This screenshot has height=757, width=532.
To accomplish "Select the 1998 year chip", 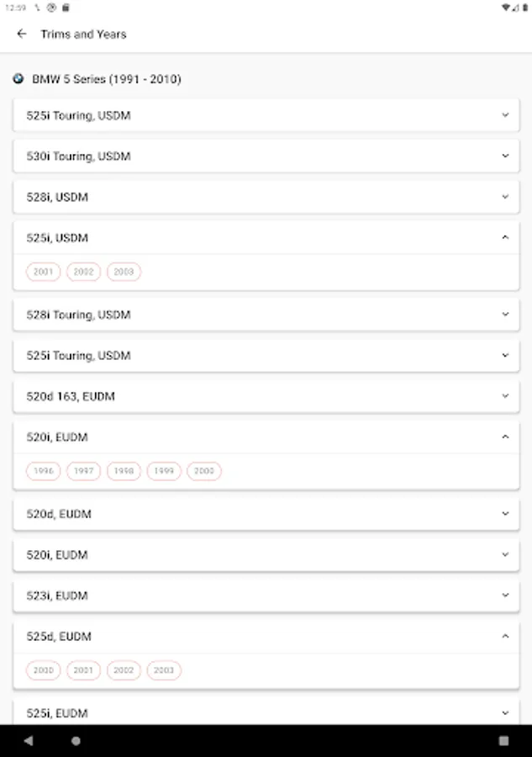I will pyautogui.click(x=124, y=471).
